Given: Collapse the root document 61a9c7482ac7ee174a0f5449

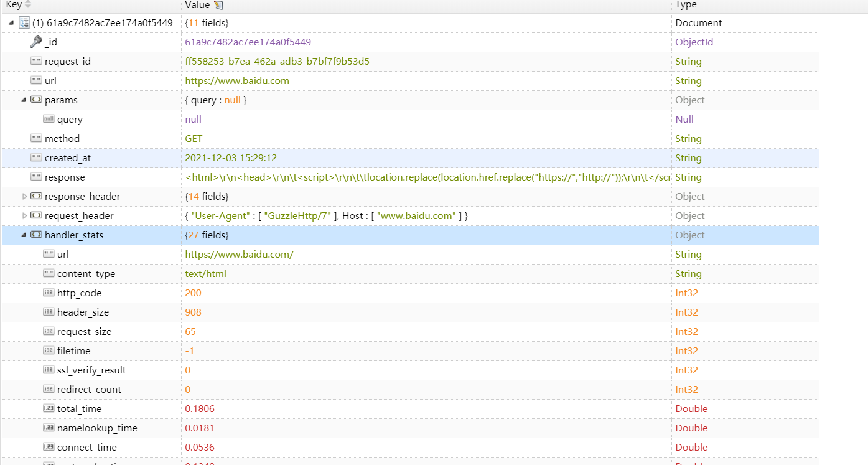Looking at the screenshot, I should [x=12, y=23].
